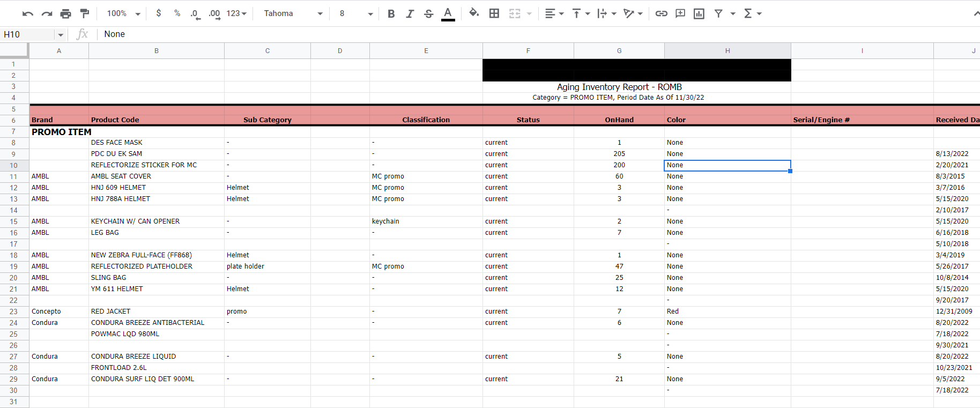Image resolution: width=980 pixels, height=408 pixels.
Task: Open the 123 number format dropdown
Action: point(236,13)
